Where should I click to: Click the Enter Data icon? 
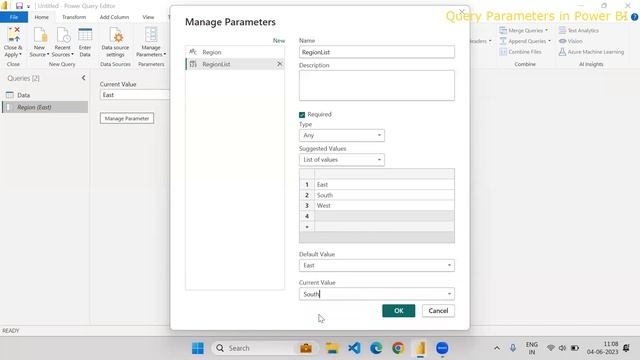(x=85, y=42)
